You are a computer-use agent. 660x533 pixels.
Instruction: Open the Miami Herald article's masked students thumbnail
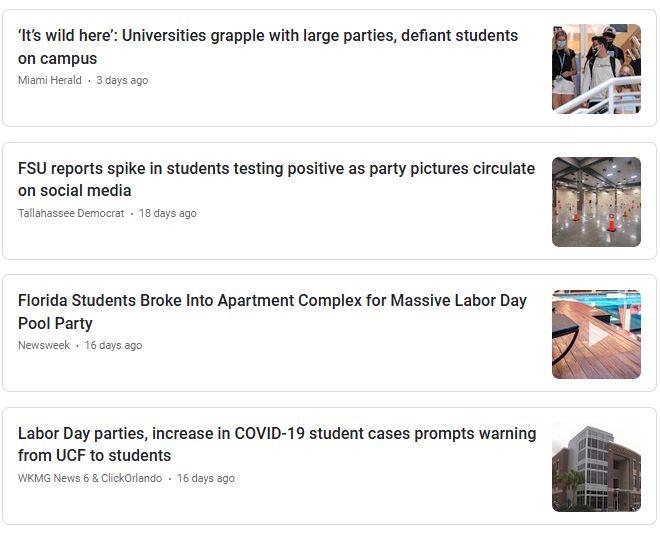[x=596, y=69]
